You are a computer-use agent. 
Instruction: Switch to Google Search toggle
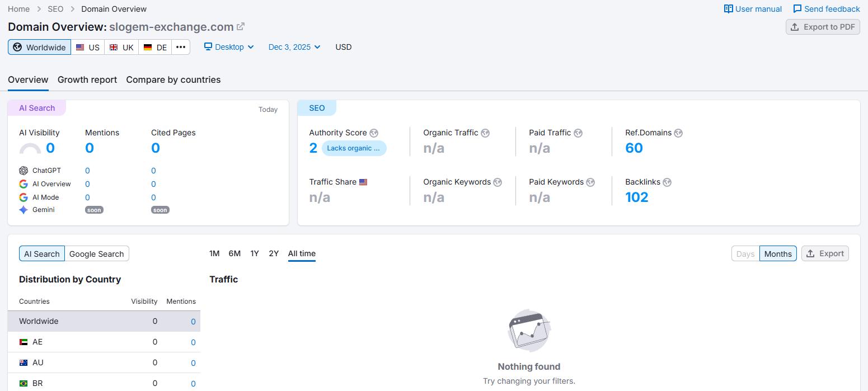[97, 253]
